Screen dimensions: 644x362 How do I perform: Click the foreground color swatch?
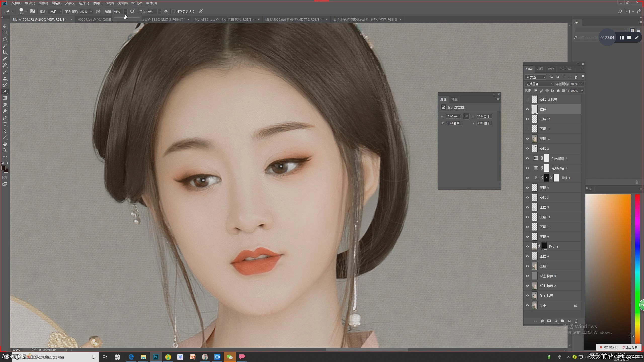pyautogui.click(x=4, y=168)
